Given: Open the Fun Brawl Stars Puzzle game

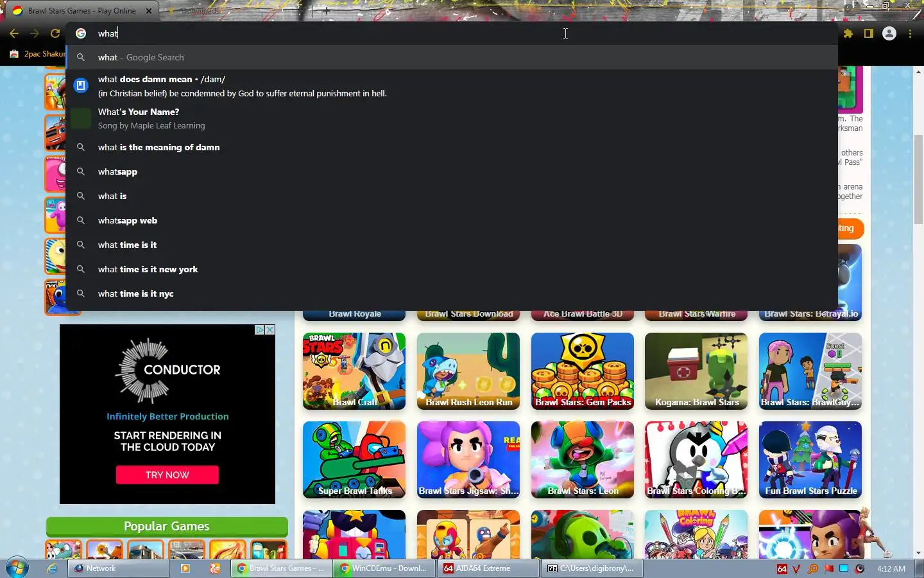Looking at the screenshot, I should tap(810, 460).
